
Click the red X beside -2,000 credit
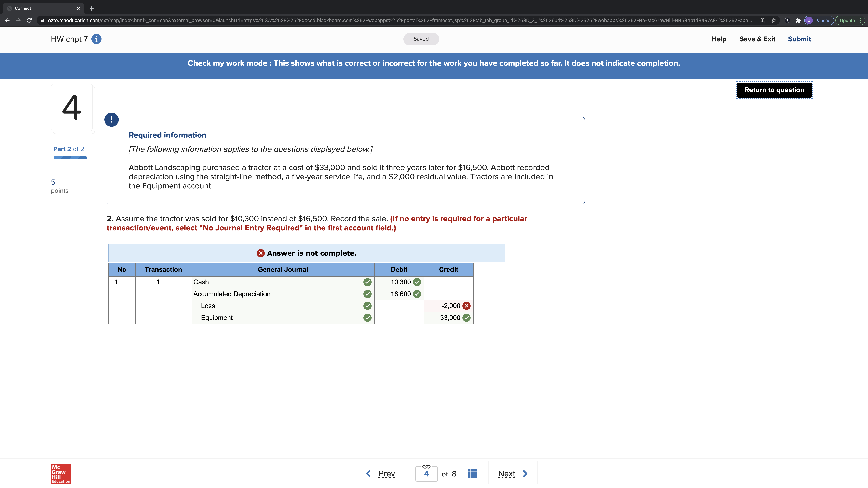(x=466, y=306)
